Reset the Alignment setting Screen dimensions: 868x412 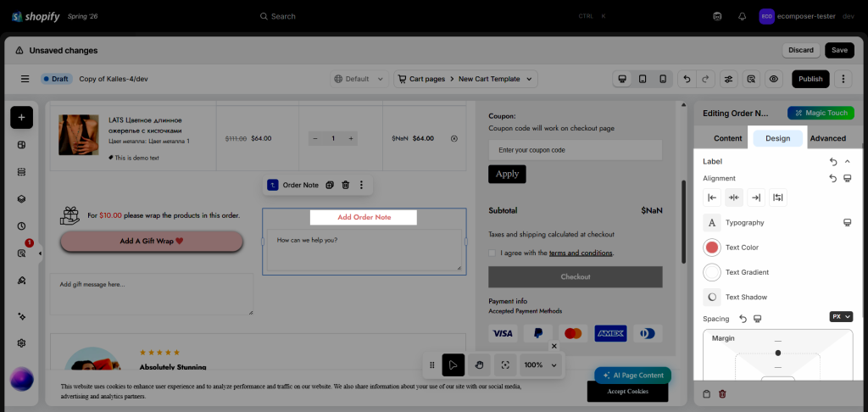(833, 178)
